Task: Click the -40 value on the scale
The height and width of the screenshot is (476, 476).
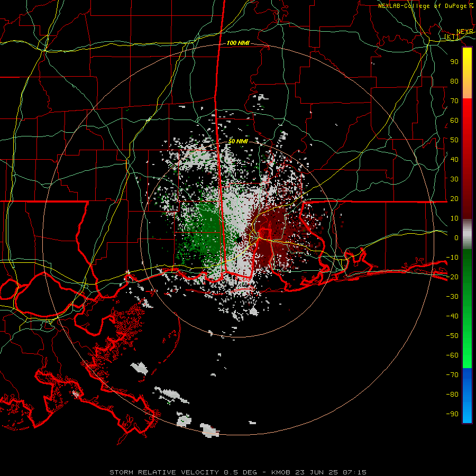Action: pyautogui.click(x=452, y=316)
